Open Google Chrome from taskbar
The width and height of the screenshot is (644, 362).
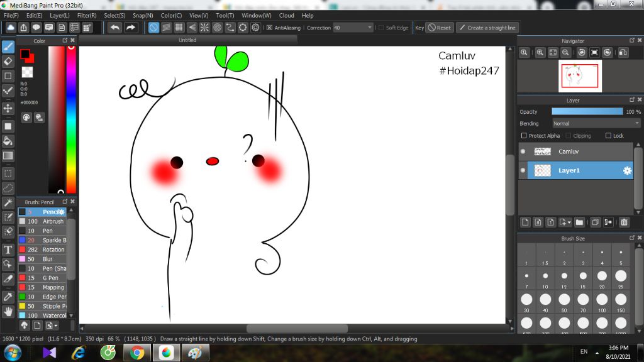coord(137,353)
